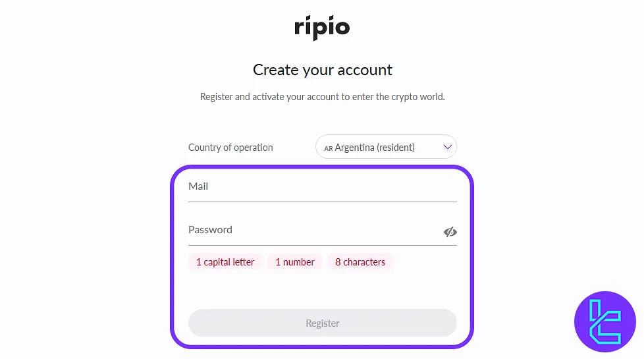This screenshot has width=644, height=359.
Task: Click the "Register and activate" subtitle text
Action: click(323, 97)
